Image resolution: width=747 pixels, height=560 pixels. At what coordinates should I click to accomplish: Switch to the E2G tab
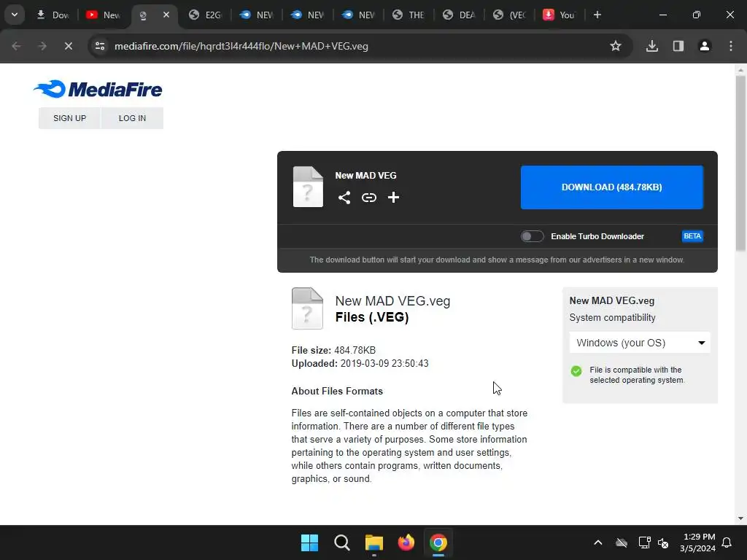tap(205, 15)
